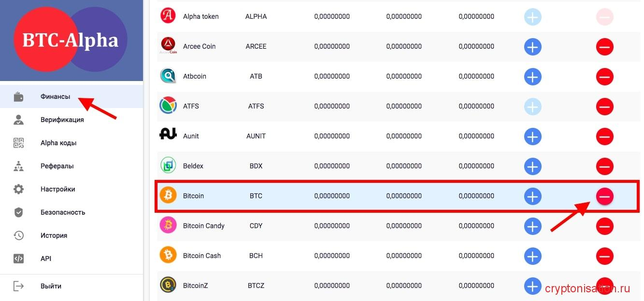This screenshot has width=644, height=301.
Task: Click the deposit plus button for Arcee Coin
Action: [532, 47]
